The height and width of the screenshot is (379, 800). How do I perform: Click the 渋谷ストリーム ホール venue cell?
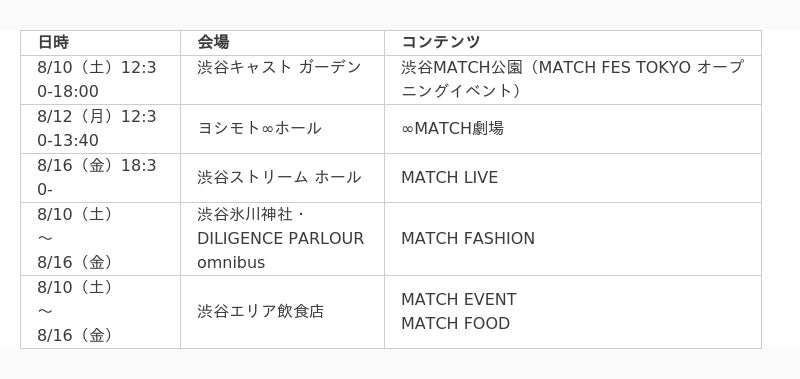pyautogui.click(x=282, y=178)
